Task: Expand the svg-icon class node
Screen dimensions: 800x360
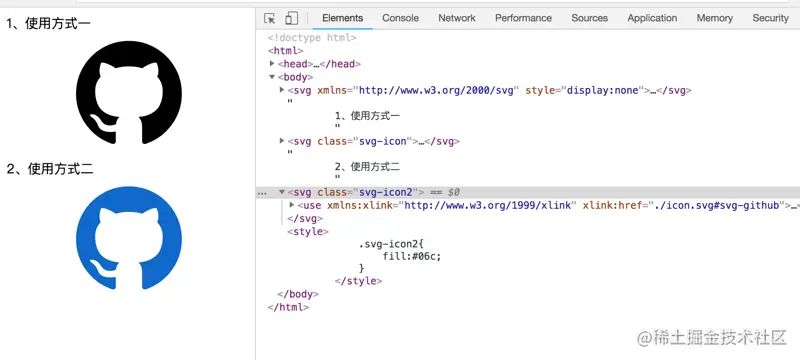Action: click(x=282, y=141)
